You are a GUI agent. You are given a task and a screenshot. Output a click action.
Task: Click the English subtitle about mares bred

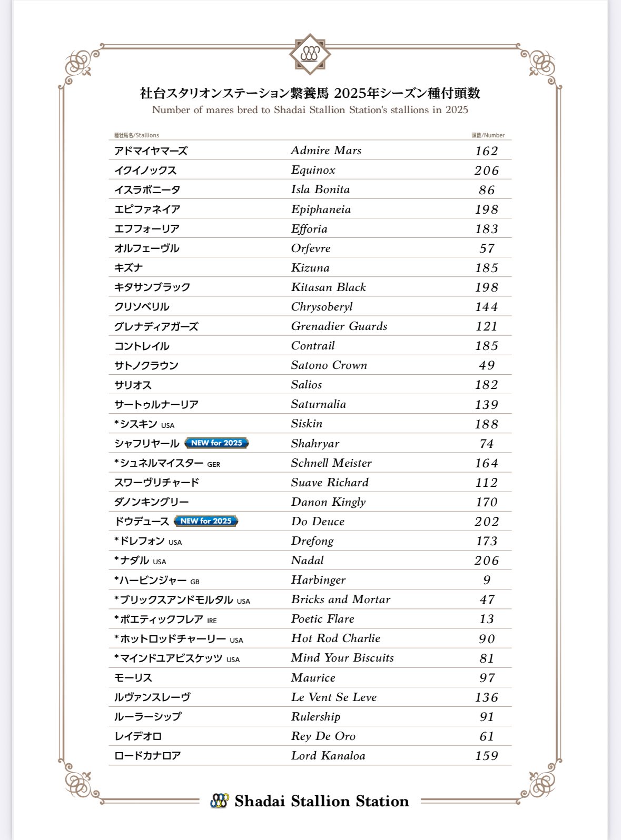pyautogui.click(x=310, y=110)
